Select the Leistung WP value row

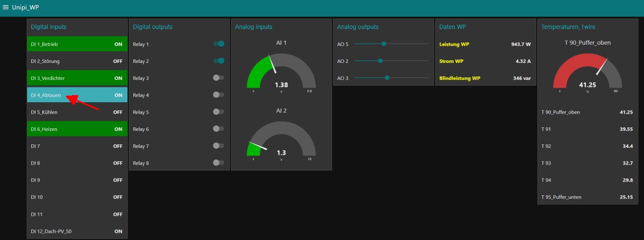pyautogui.click(x=486, y=44)
